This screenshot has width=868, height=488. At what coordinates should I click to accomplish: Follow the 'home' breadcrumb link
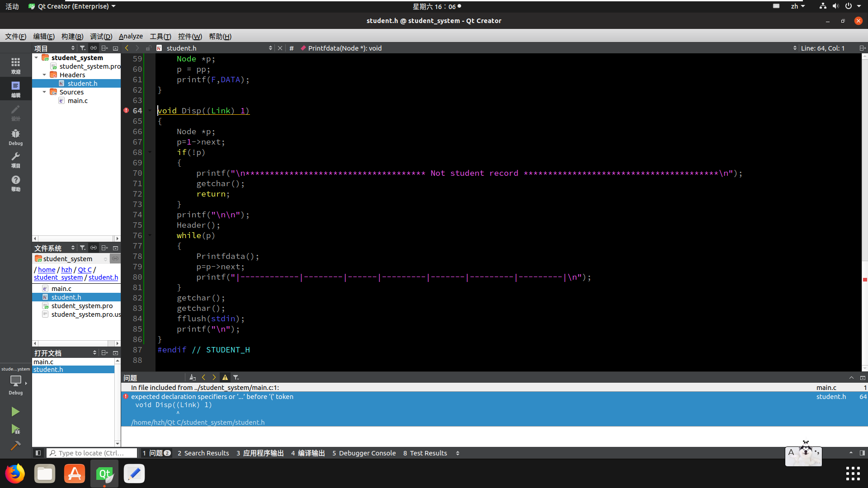click(47, 269)
